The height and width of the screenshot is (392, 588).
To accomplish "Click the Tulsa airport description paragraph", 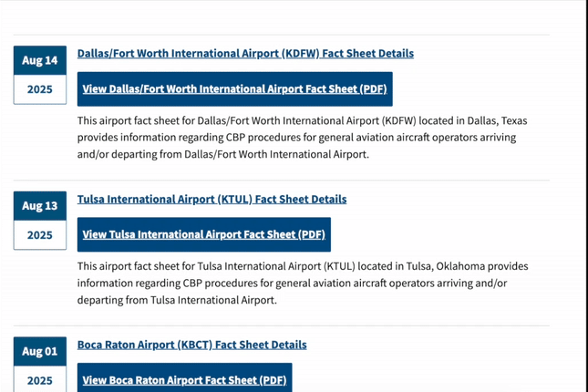I will [x=303, y=283].
